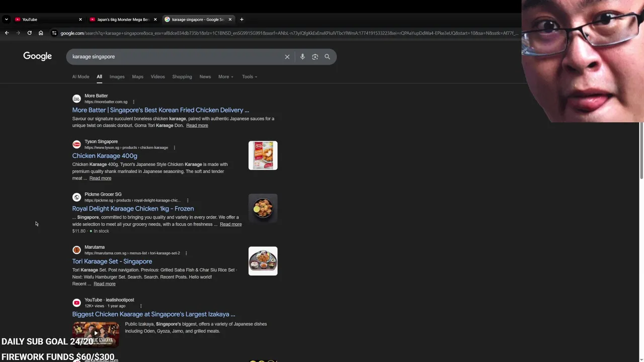Switch to Videos results
The width and height of the screenshot is (644, 362).
coord(157,77)
